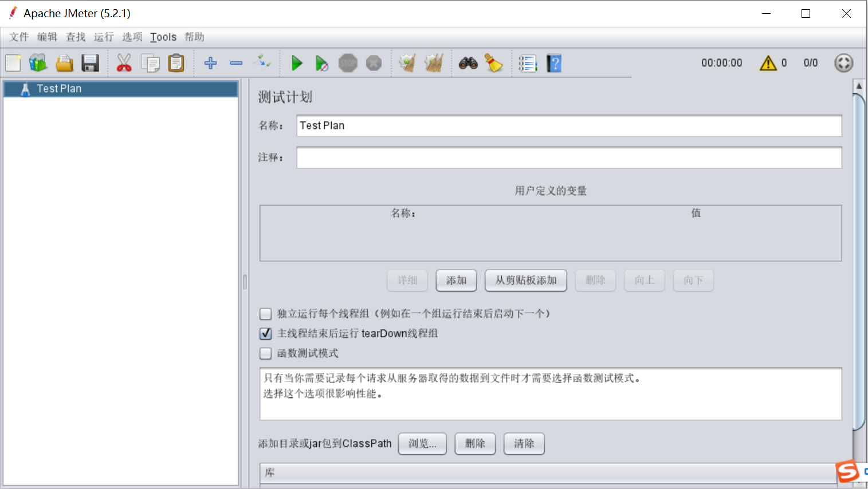Image resolution: width=868 pixels, height=489 pixels.
Task: Click the yellow warning triangle log indicator
Action: (x=768, y=63)
